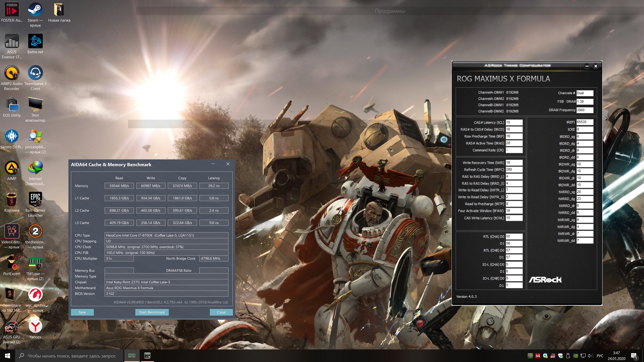Click the Windows Start button

click(8, 356)
